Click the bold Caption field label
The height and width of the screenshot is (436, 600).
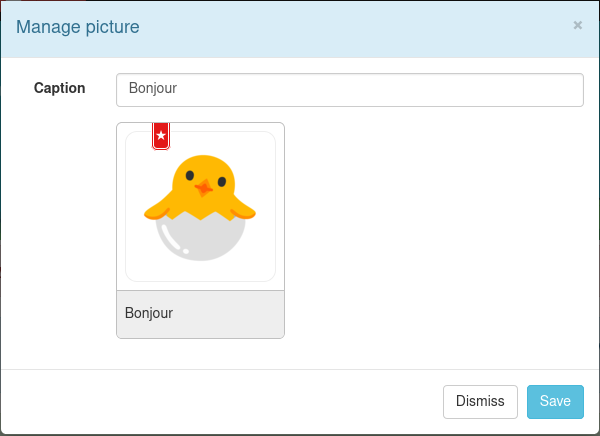pyautogui.click(x=60, y=88)
